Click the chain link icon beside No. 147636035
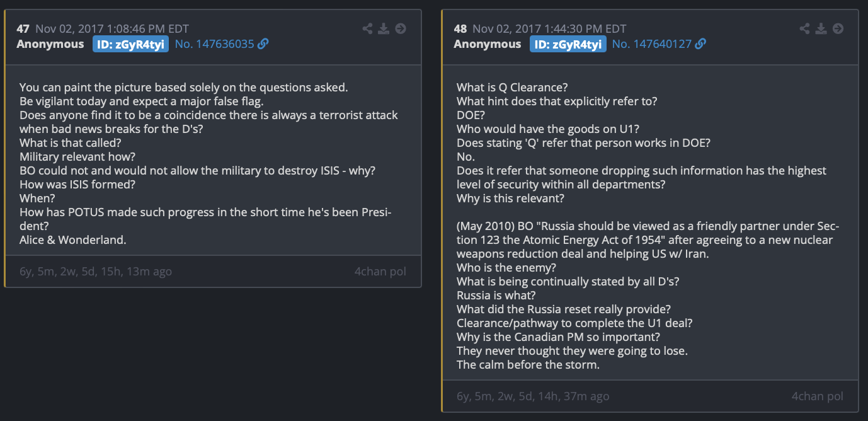868x421 pixels. click(263, 43)
